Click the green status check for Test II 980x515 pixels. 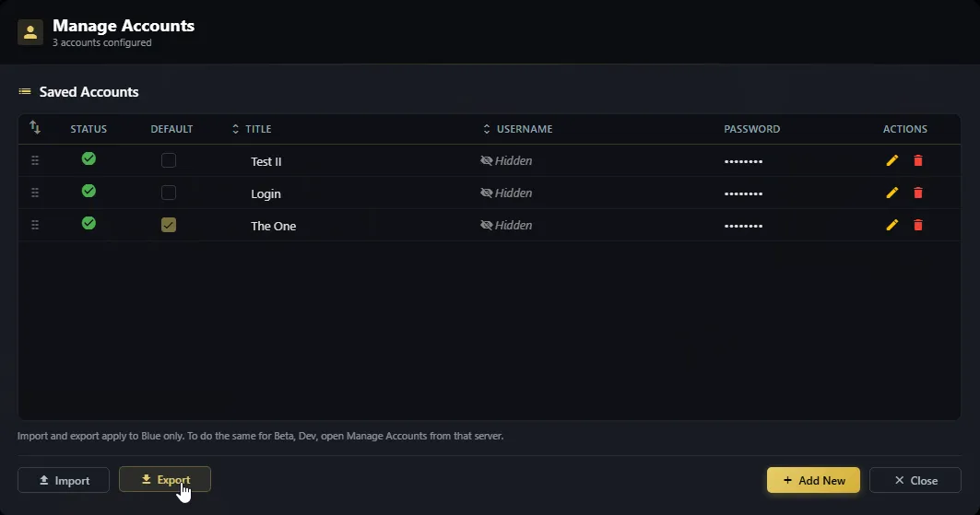pyautogui.click(x=89, y=158)
